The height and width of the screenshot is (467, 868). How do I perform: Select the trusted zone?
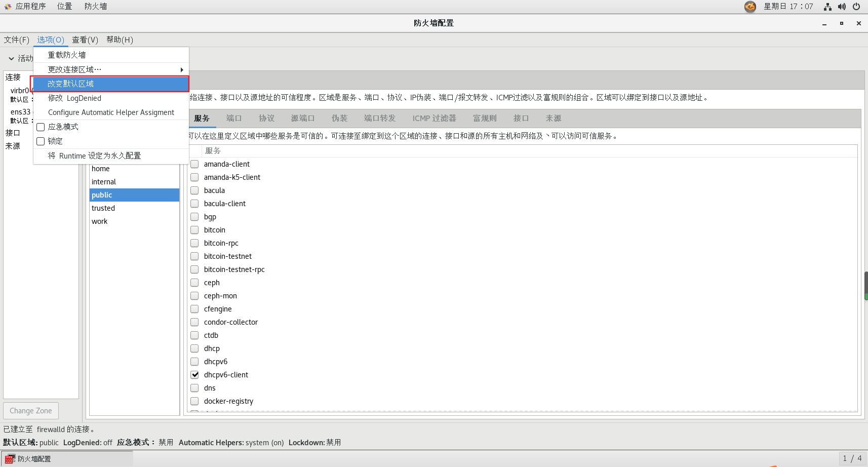134,208
